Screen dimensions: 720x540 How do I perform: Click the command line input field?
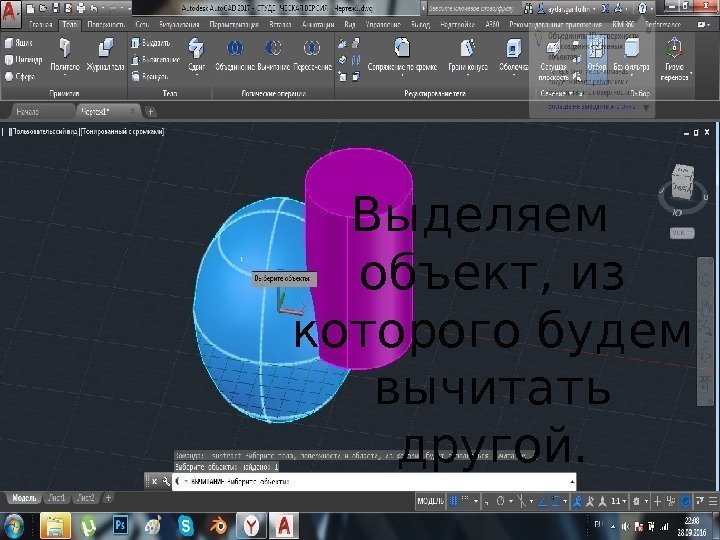(374, 482)
